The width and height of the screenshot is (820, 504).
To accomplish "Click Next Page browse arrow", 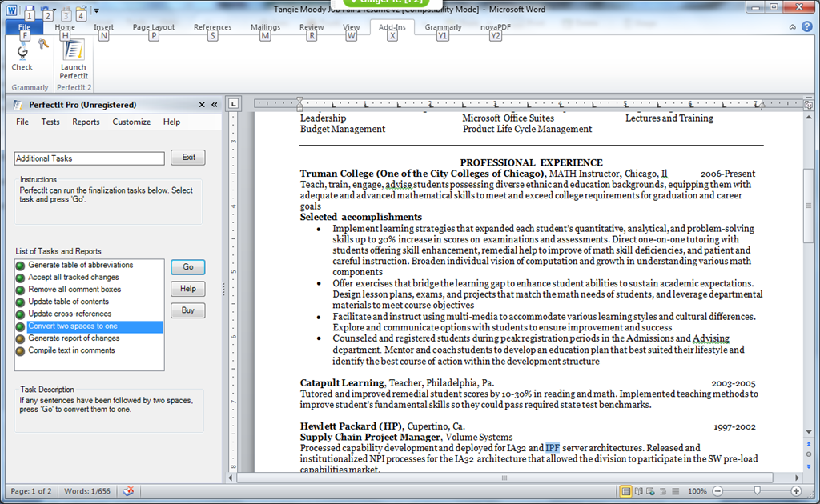I will click(809, 466).
